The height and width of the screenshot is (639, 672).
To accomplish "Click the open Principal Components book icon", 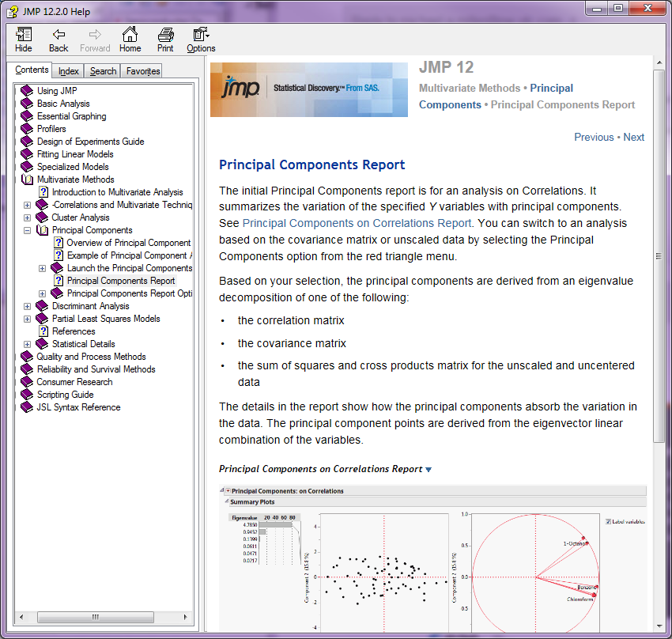I will [42, 230].
